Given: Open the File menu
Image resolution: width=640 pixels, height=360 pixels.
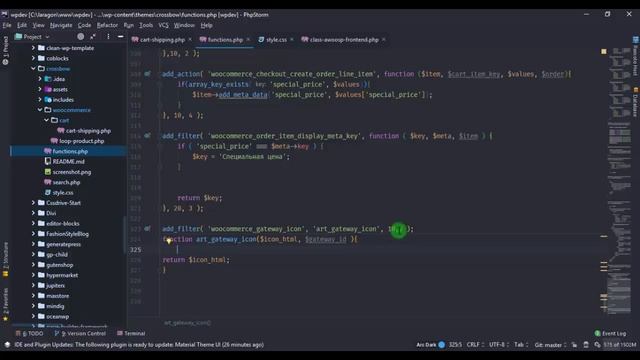Looking at the screenshot, I should [7, 25].
